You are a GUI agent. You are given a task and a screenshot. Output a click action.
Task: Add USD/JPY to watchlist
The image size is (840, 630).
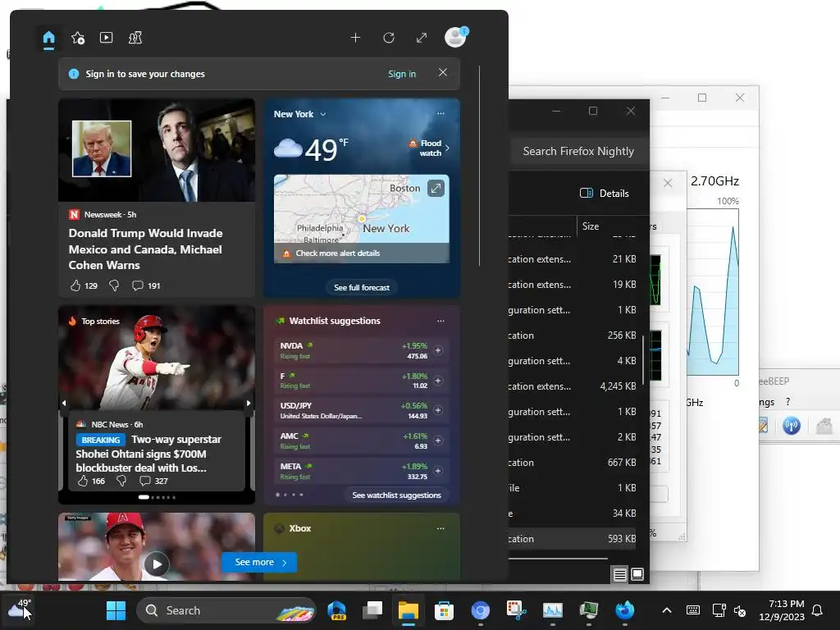pyautogui.click(x=438, y=410)
